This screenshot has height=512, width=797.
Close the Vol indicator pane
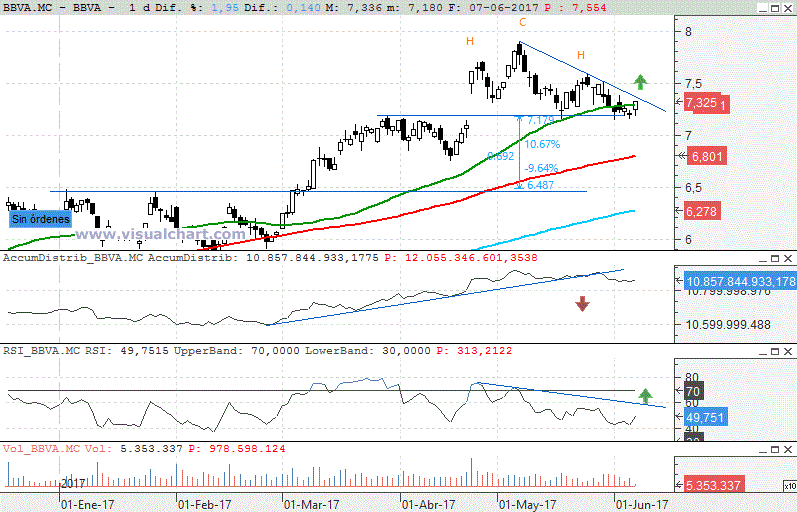[x=788, y=449]
